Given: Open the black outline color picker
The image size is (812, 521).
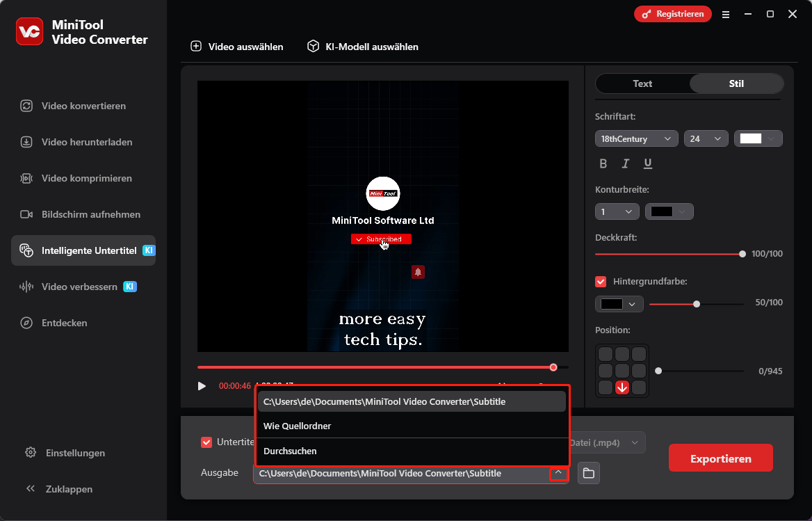Looking at the screenshot, I should pos(669,211).
